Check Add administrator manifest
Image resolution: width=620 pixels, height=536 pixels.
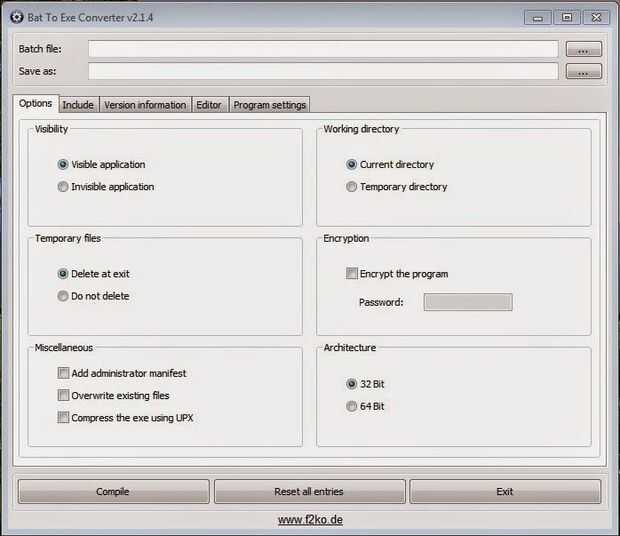pos(122,373)
